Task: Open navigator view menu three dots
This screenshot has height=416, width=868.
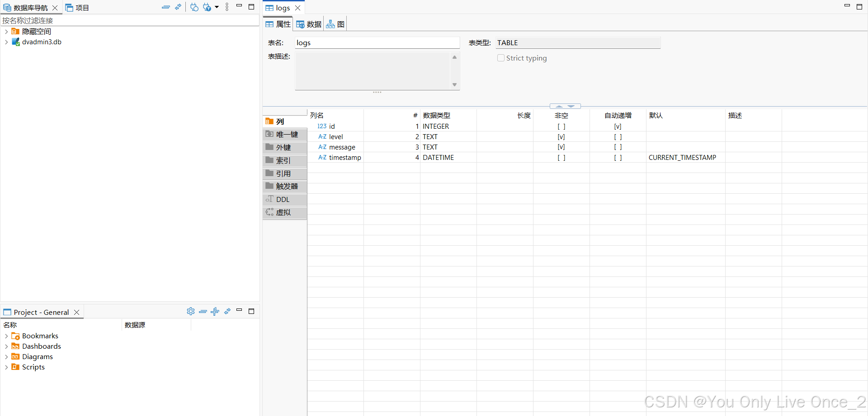Action: click(227, 7)
